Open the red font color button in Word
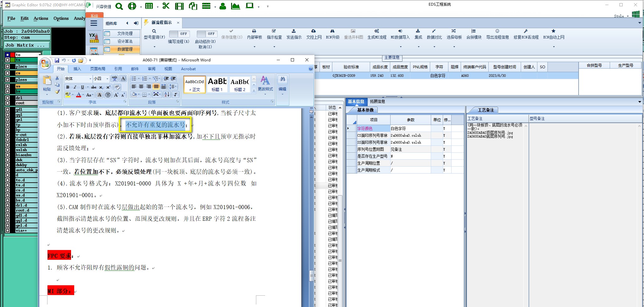Screen dimensions: 644x307 (x=79, y=95)
